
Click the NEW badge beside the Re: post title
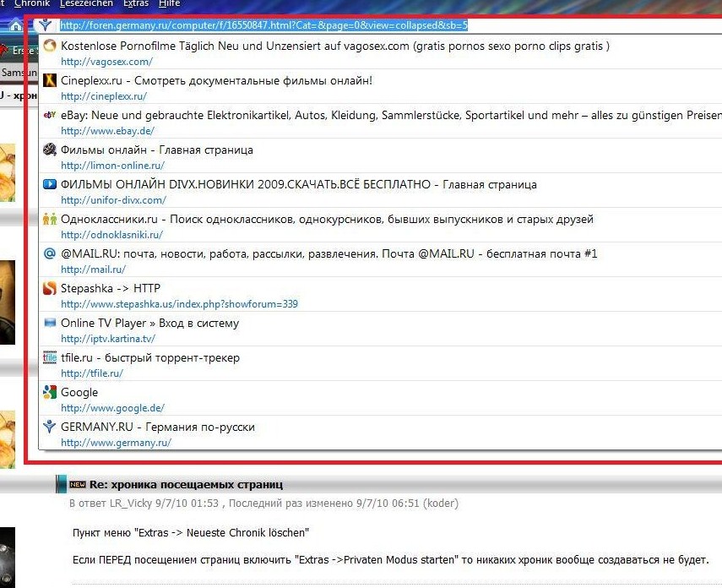pyautogui.click(x=78, y=484)
